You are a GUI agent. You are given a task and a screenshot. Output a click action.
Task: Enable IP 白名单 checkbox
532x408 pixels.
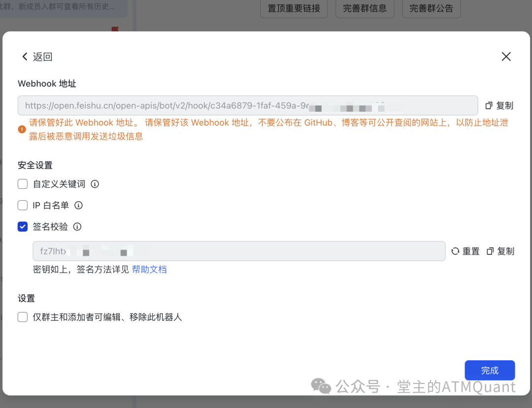[23, 205]
